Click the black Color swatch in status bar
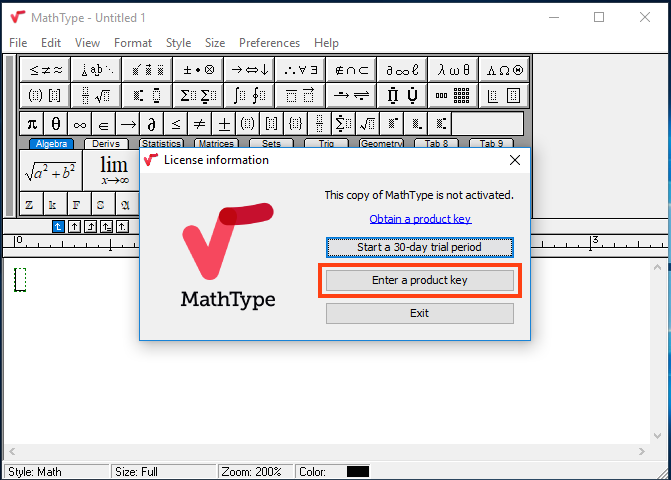This screenshot has width=671, height=480. click(358, 471)
